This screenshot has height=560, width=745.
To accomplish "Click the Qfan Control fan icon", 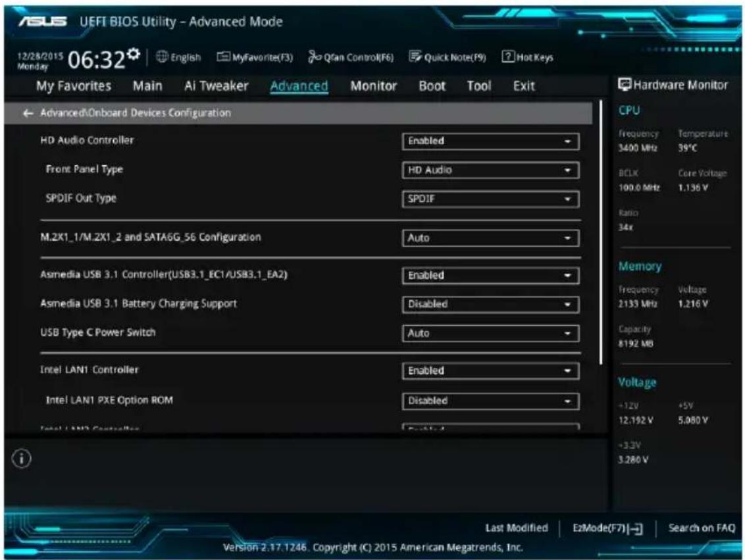I will point(315,57).
